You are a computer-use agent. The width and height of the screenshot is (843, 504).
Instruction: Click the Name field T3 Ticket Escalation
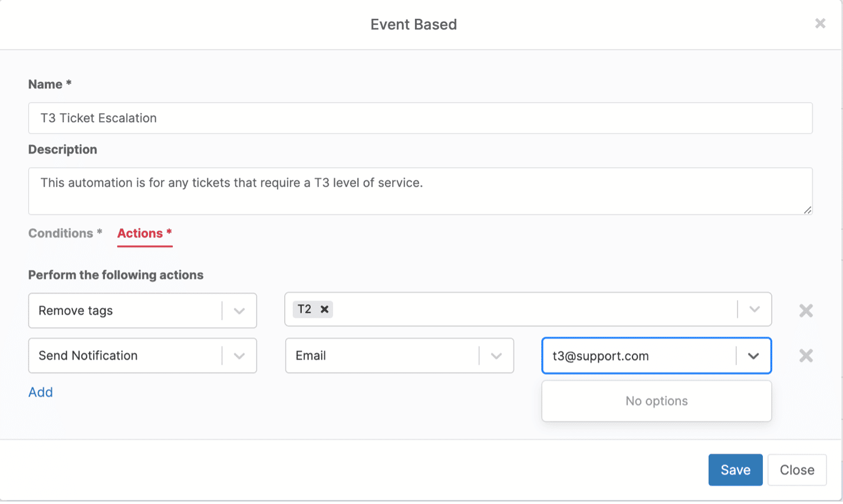click(x=420, y=118)
